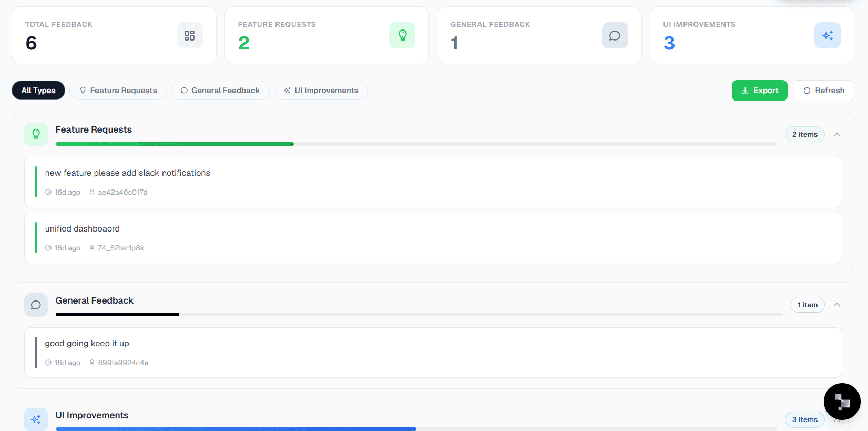This screenshot has height=431, width=868.
Task: Click the chat bubble icon in General Feedback stat card
Action: click(615, 35)
